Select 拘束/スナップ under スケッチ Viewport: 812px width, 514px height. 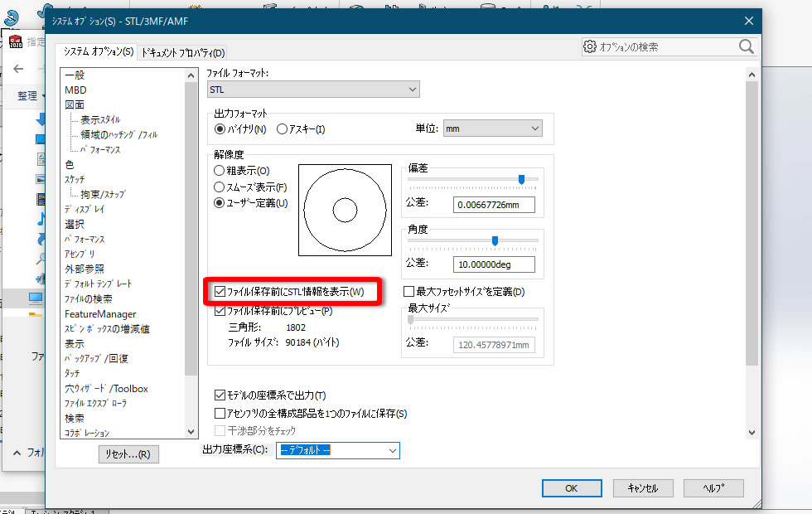[x=103, y=195]
